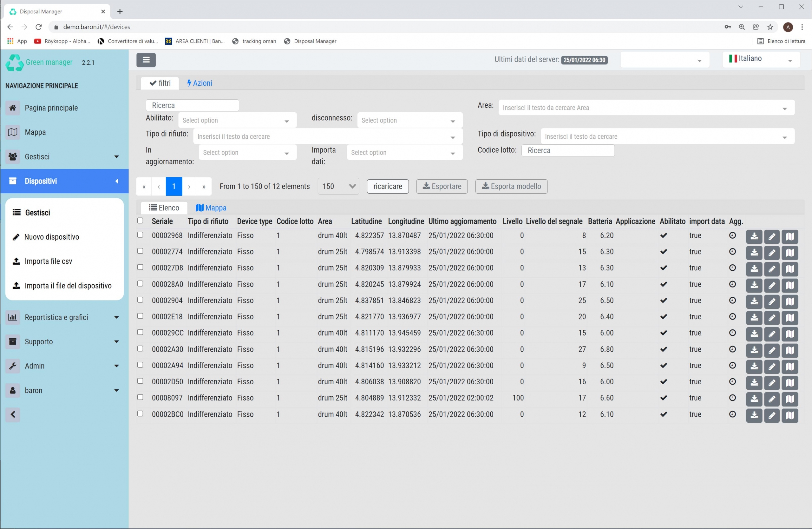Image resolution: width=812 pixels, height=529 pixels.
Task: Click the Ricerca search input field
Action: [x=193, y=105]
